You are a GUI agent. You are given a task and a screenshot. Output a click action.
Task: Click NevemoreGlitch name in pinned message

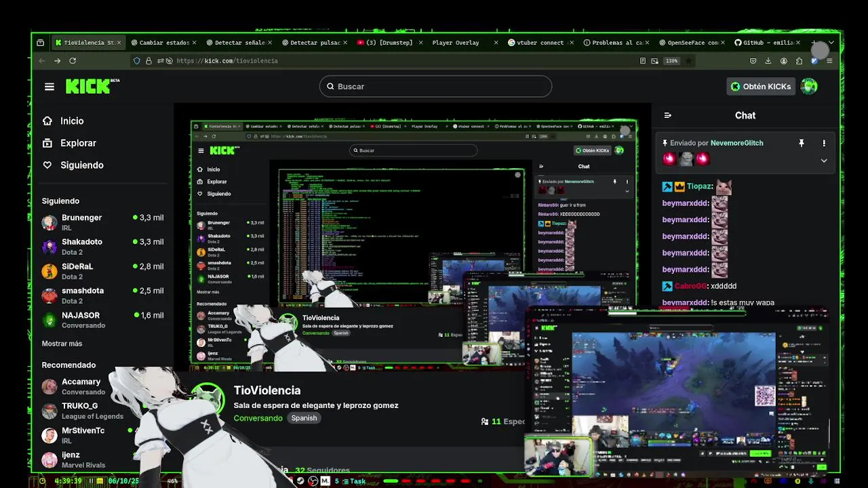click(736, 143)
